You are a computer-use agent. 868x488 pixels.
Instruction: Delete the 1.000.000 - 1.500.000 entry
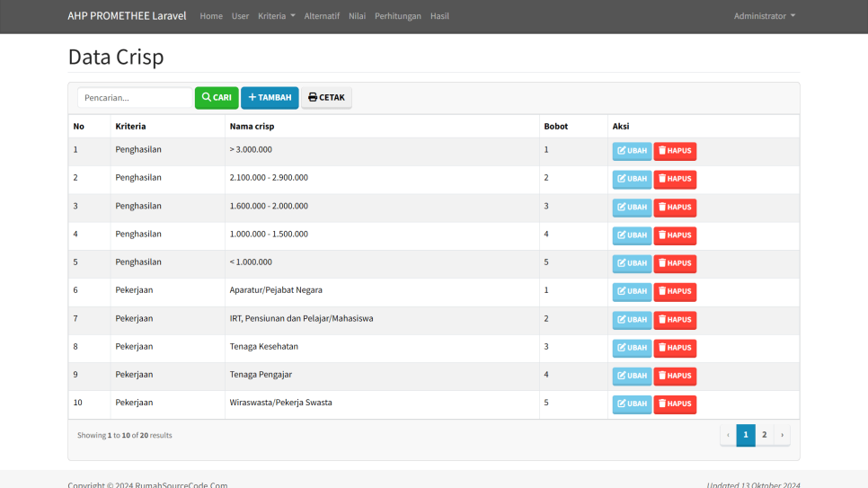(x=675, y=235)
